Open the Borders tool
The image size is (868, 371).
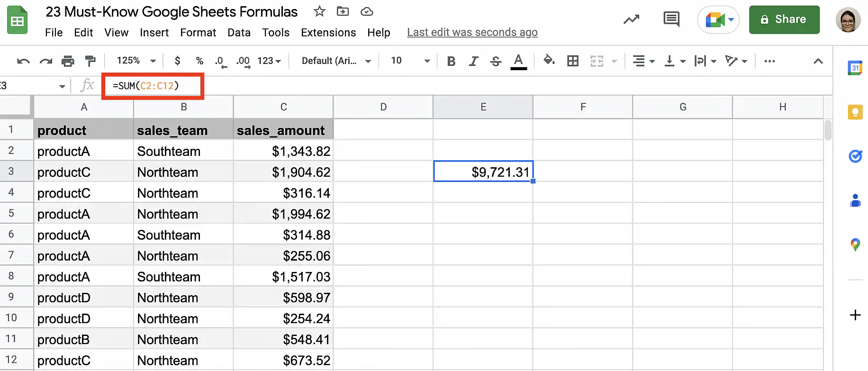coord(573,61)
